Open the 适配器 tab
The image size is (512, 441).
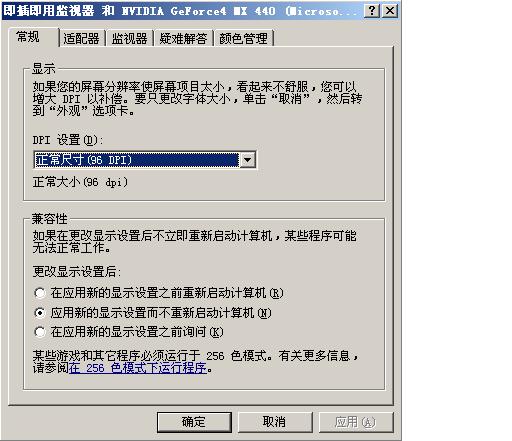pyautogui.click(x=81, y=39)
